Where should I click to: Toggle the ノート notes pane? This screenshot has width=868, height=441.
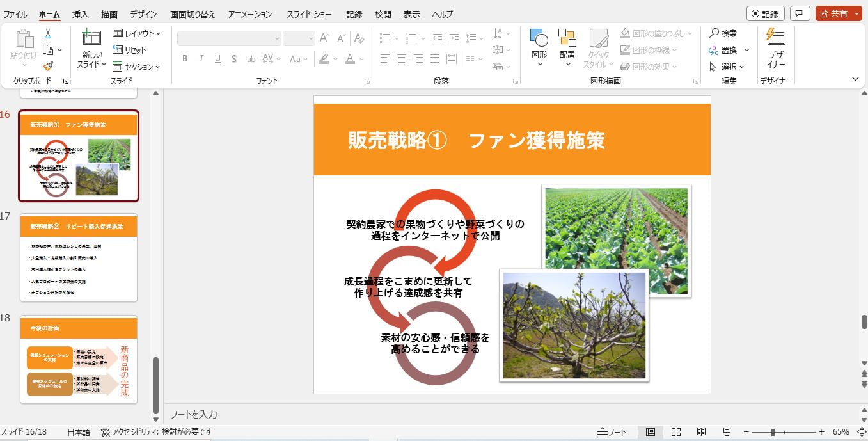coord(612,432)
